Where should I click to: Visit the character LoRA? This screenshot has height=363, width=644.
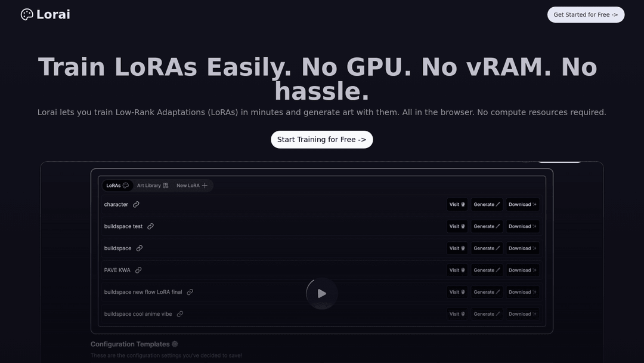[x=457, y=204]
